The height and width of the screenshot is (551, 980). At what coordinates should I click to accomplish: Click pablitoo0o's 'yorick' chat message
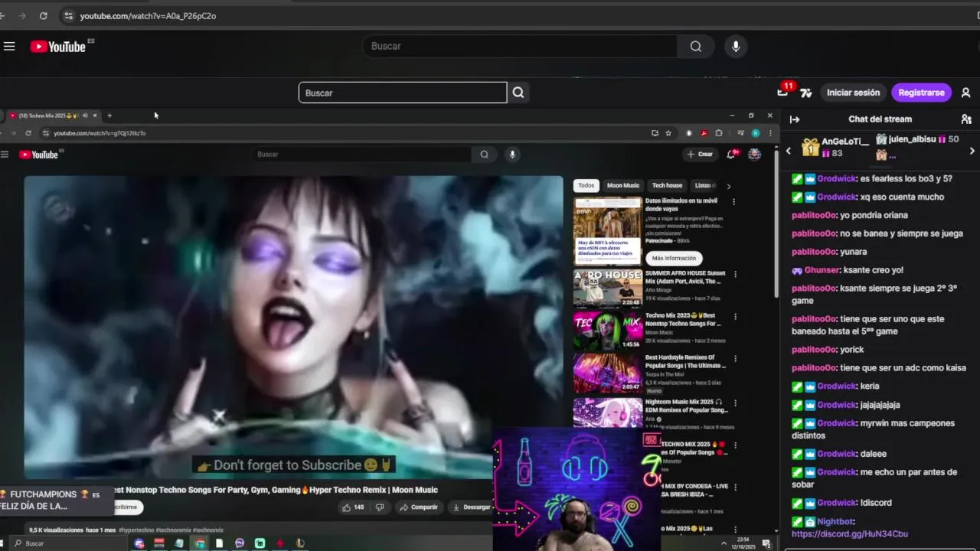point(851,350)
